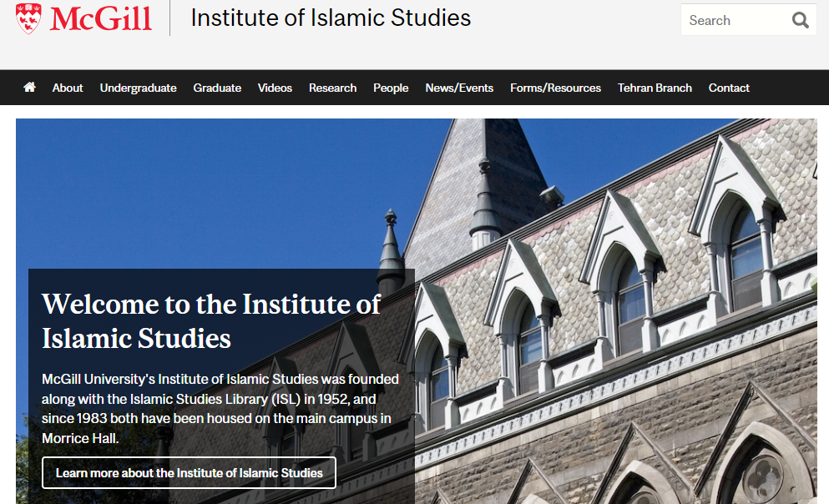This screenshot has width=829, height=504.
Task: Click the McGill shield logo
Action: pyautogui.click(x=28, y=18)
